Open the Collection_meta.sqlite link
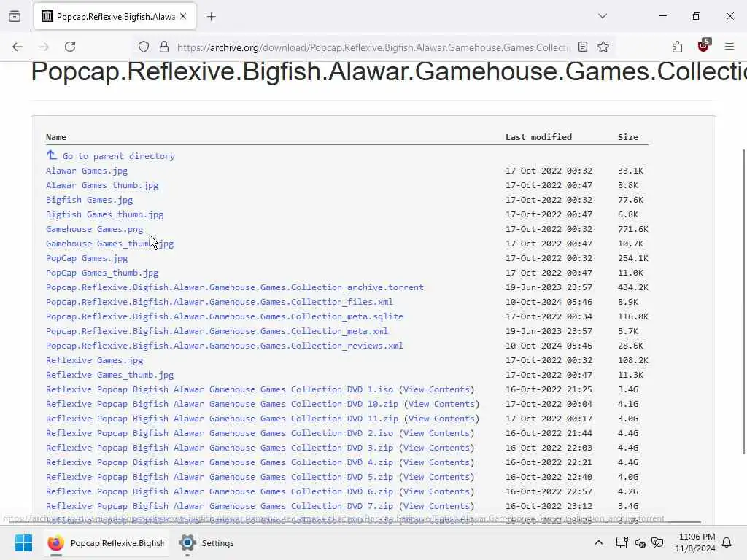Screen dimensions: 747x560 tap(225, 316)
